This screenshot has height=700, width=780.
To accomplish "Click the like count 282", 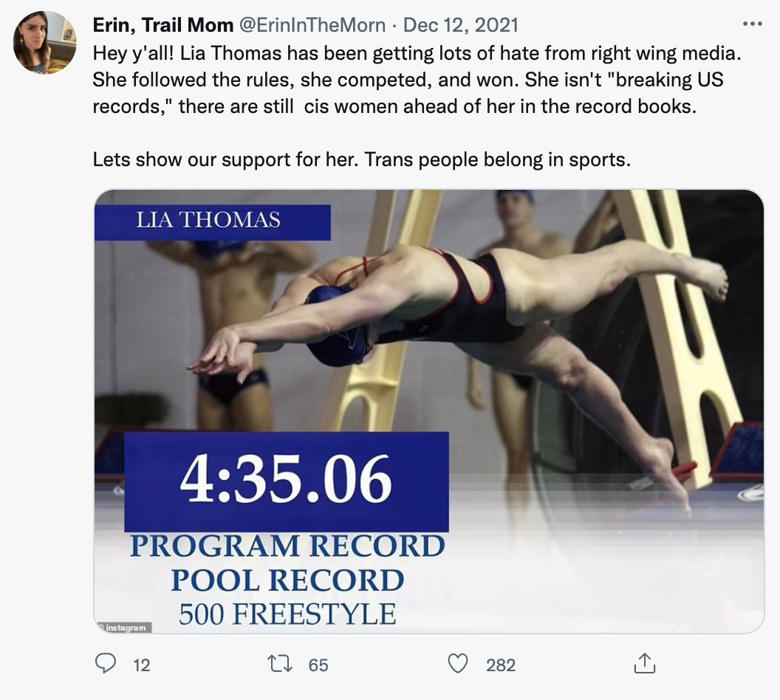I will coord(501,665).
